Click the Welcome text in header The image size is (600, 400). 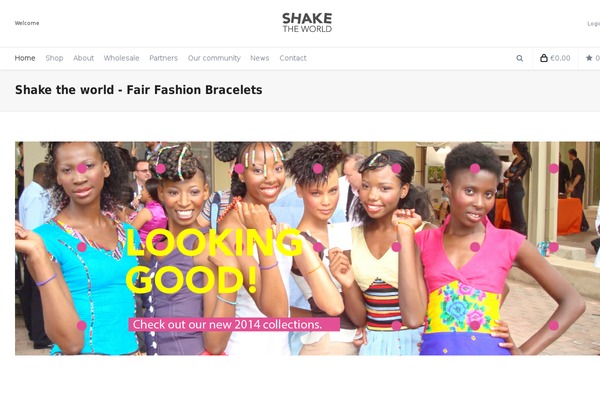click(x=27, y=23)
